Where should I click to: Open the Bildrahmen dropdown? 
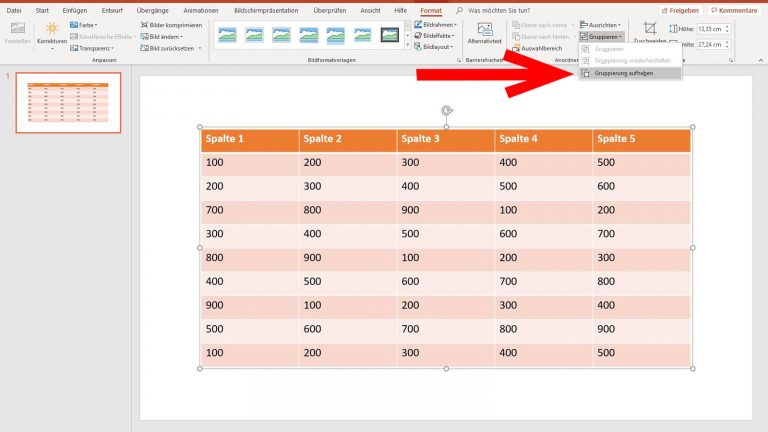435,25
